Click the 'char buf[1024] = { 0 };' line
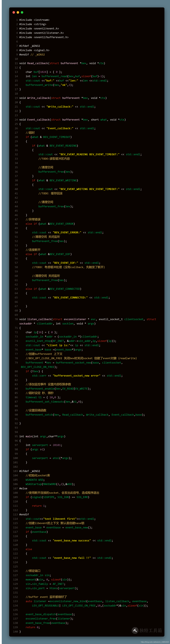The width and height of the screenshot is (170, 644). pyautogui.click(x=44, y=72)
